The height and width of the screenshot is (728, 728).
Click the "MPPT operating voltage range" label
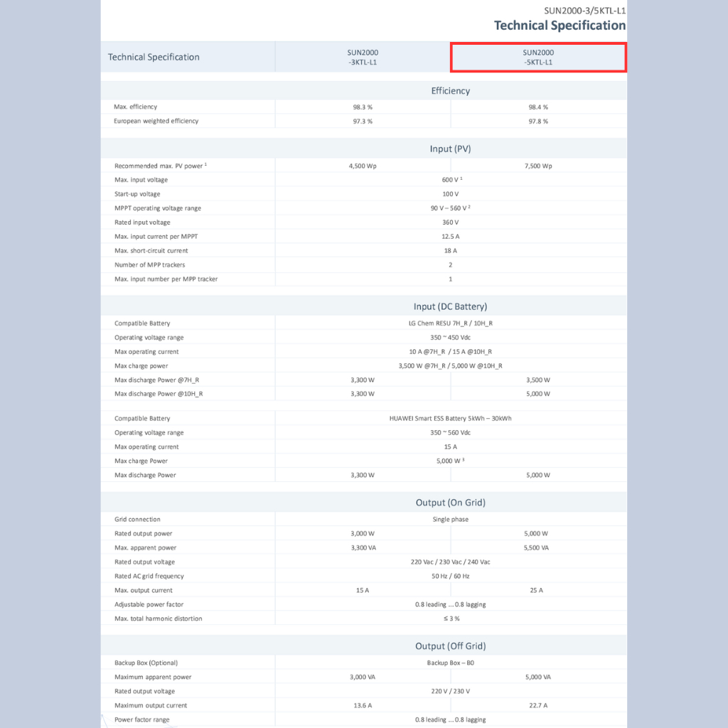(x=158, y=208)
